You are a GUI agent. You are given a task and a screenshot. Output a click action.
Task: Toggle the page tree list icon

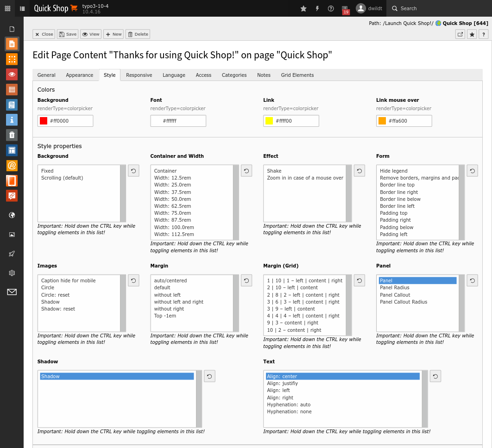click(x=22, y=8)
